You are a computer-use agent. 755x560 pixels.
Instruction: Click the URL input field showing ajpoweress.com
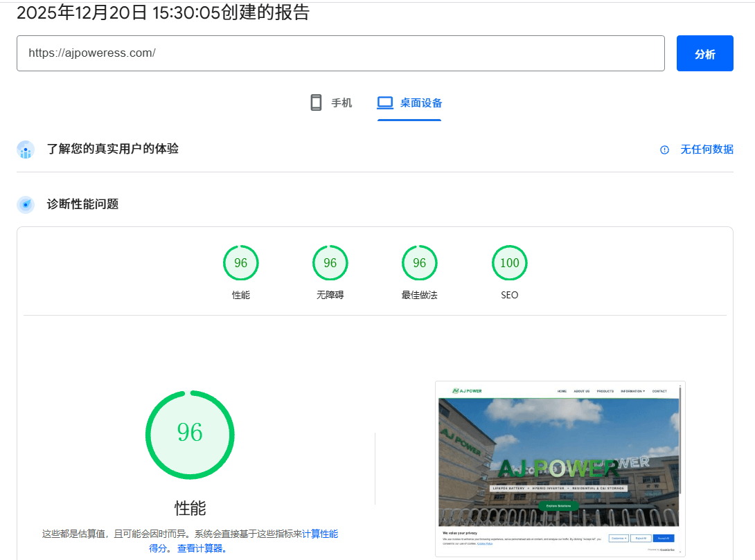pyautogui.click(x=341, y=53)
